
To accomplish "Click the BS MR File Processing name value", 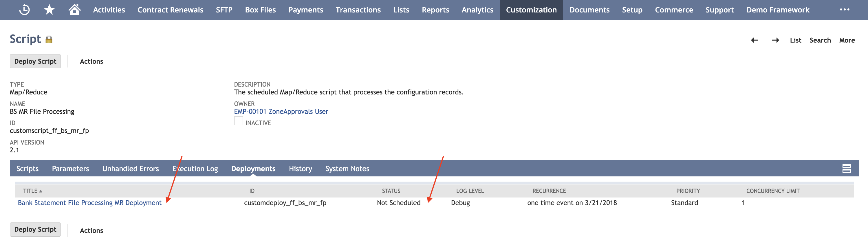I will 42,112.
